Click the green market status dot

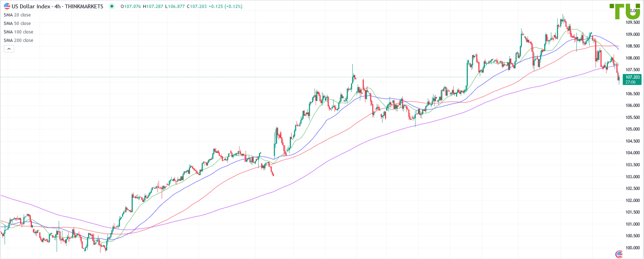click(x=112, y=6)
